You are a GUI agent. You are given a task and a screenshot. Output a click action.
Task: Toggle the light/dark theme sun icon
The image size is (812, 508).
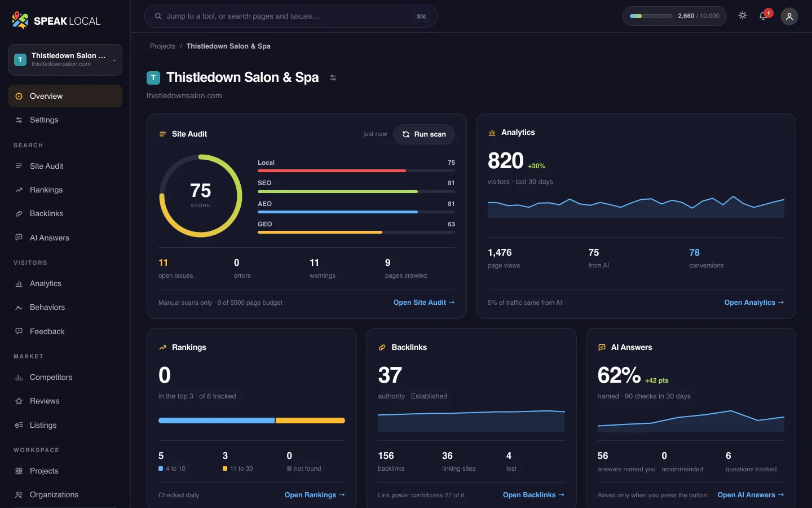[743, 16]
